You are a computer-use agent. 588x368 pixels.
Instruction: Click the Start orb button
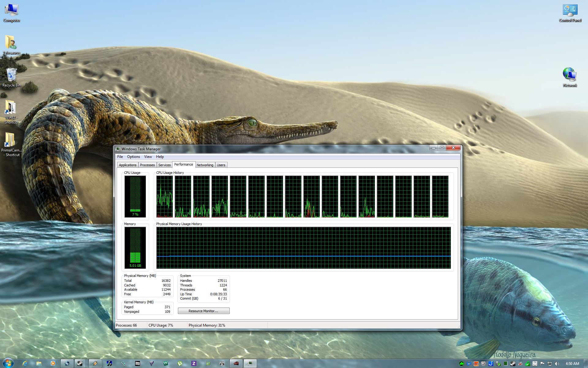8,363
